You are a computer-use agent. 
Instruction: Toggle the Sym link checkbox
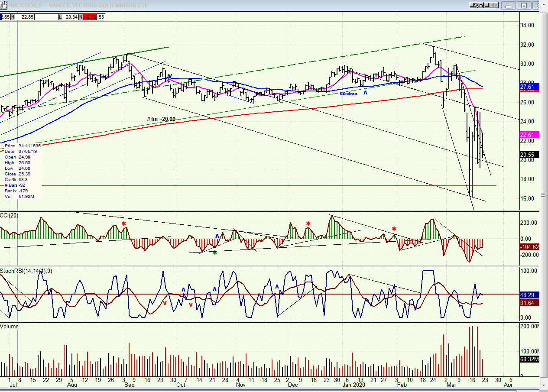point(477,5)
